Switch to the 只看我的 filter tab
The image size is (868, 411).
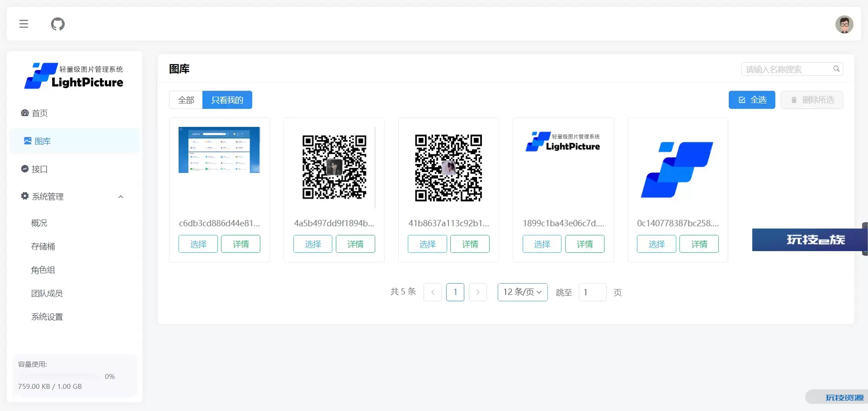click(227, 100)
